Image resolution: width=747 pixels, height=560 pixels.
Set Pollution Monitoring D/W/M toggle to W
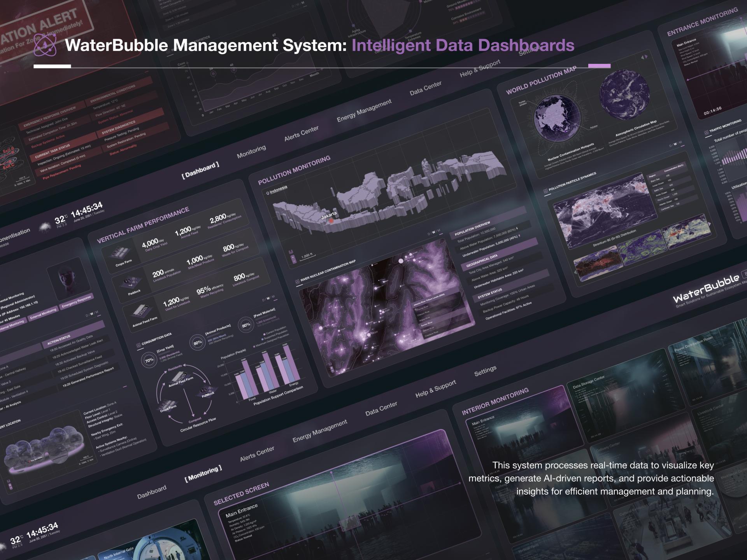[x=434, y=233]
